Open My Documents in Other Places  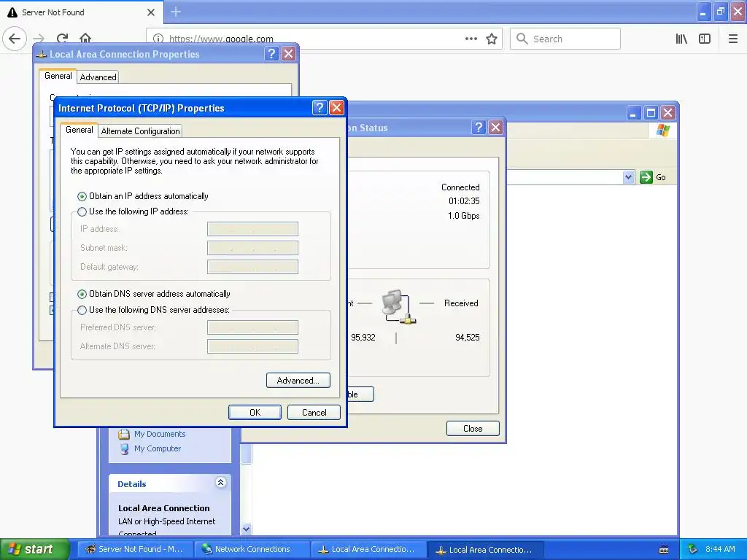pyautogui.click(x=160, y=434)
